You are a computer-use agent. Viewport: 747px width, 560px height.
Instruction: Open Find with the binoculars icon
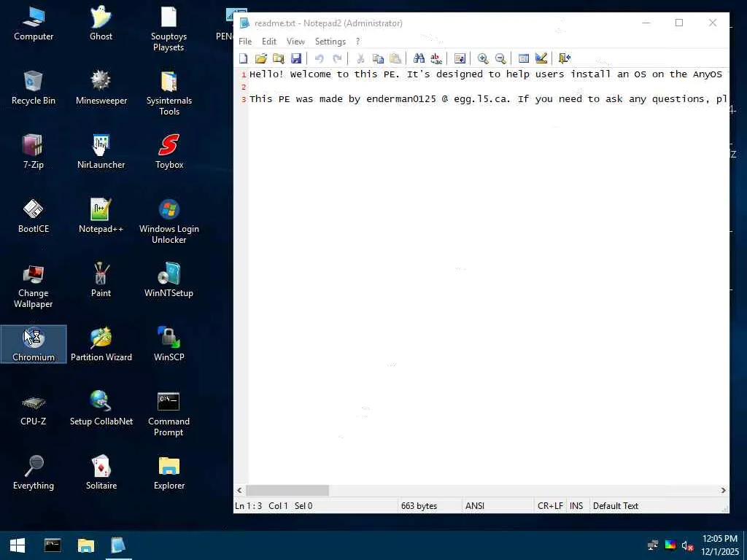pyautogui.click(x=419, y=58)
